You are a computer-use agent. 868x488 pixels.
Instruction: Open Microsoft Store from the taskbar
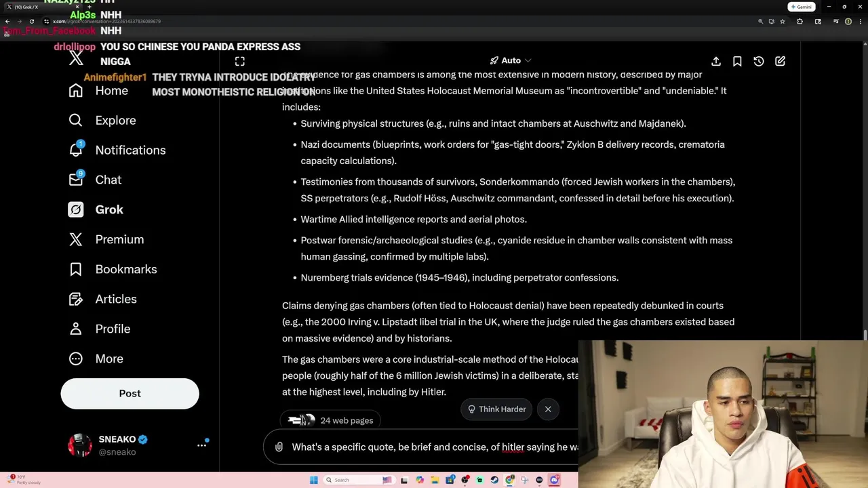[450, 480]
